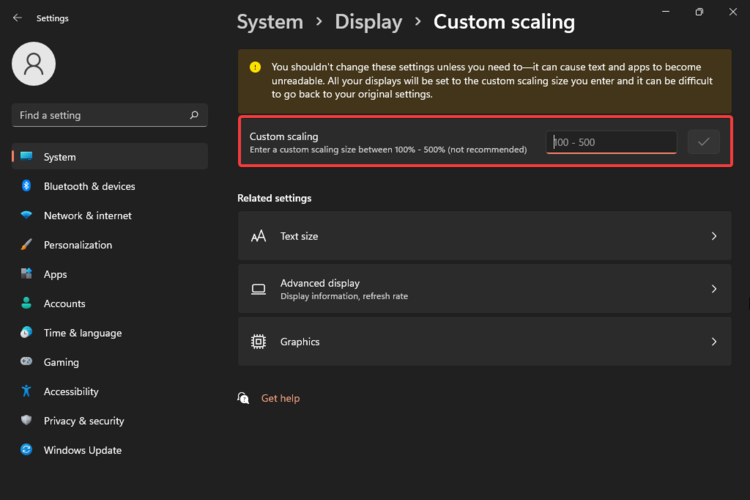The height and width of the screenshot is (500, 750).
Task: Open Advanced display related setting
Action: coord(485,289)
